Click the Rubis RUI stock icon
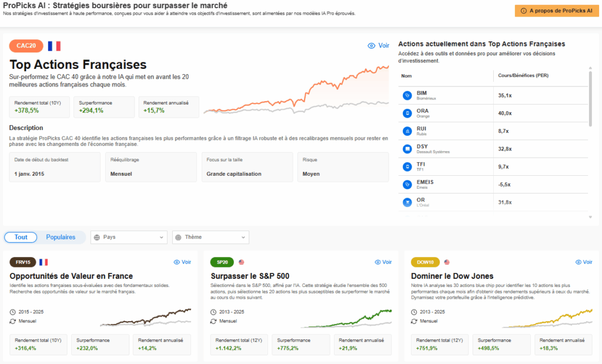Screen dimensions: 602x364 coord(407,131)
